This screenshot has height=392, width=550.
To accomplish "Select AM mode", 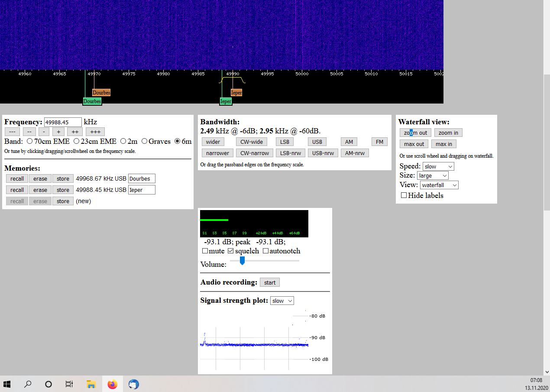I will click(349, 142).
